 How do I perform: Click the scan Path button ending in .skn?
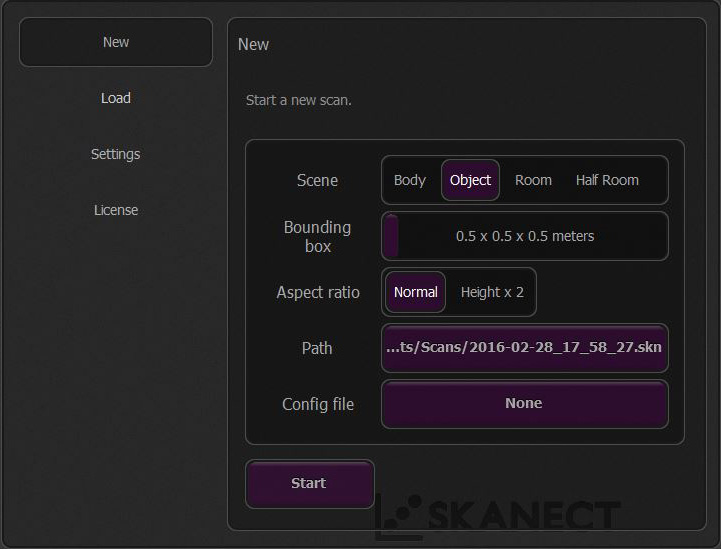click(525, 348)
